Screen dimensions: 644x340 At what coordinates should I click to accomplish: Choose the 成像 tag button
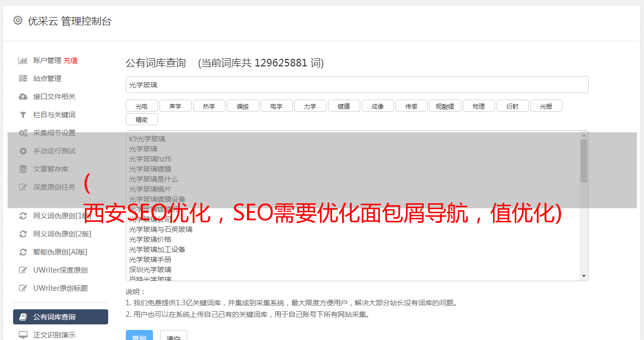click(377, 106)
